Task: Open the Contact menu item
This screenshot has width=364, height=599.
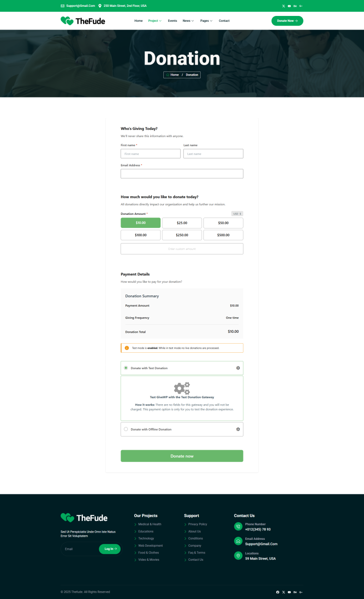Action: click(x=224, y=20)
